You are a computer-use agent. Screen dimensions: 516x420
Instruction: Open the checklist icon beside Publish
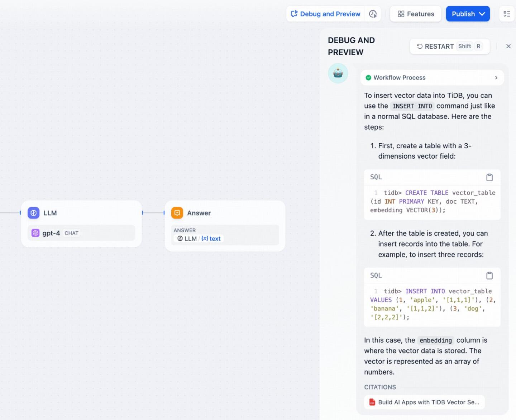[x=507, y=14]
